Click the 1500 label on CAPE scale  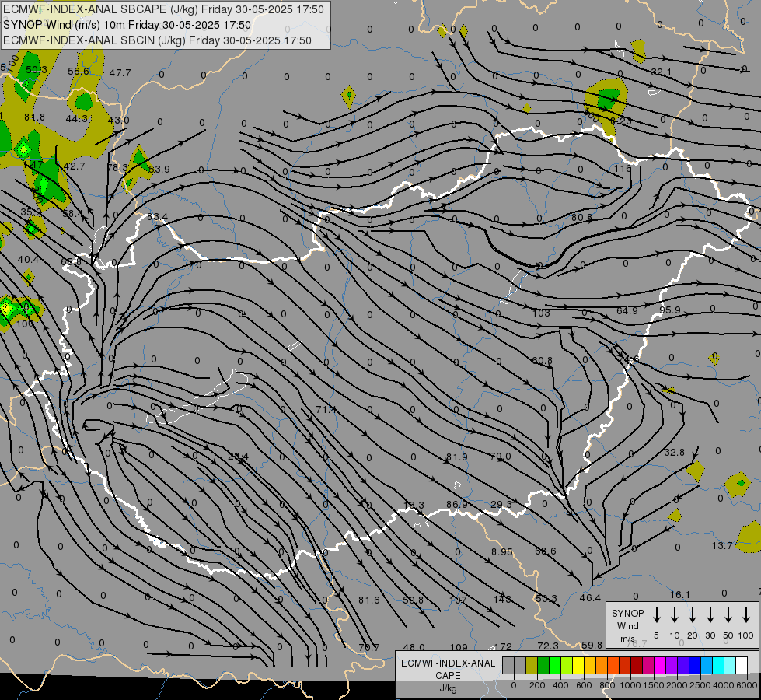click(x=654, y=685)
